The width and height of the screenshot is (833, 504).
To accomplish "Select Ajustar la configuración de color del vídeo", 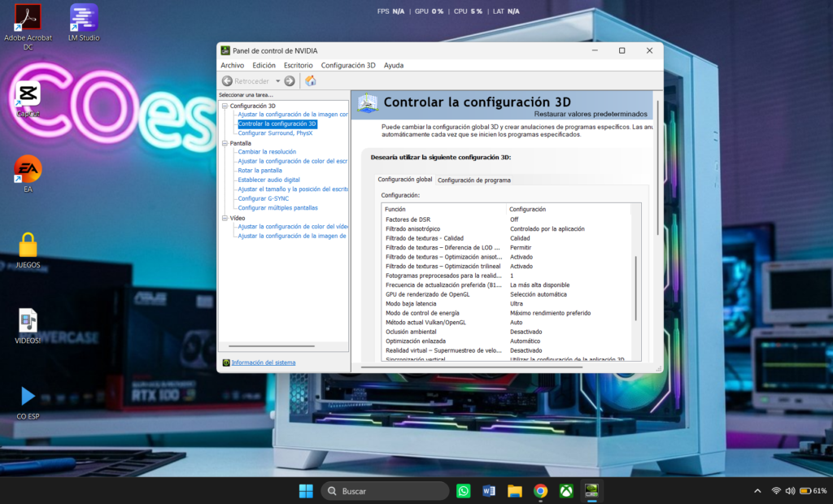I will (x=293, y=227).
